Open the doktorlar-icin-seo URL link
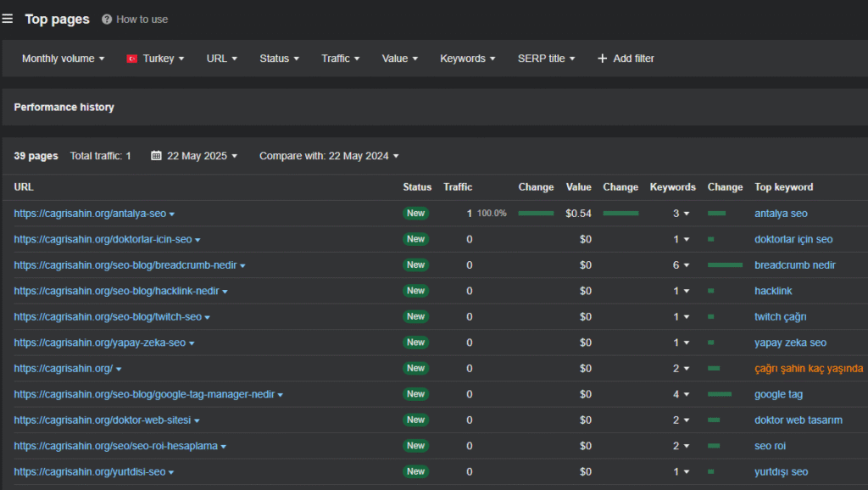 point(103,239)
